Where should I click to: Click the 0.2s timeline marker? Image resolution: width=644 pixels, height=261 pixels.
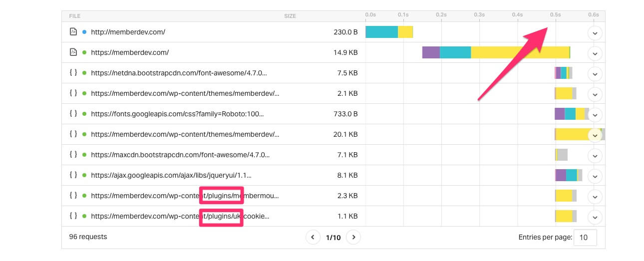pyautogui.click(x=441, y=15)
